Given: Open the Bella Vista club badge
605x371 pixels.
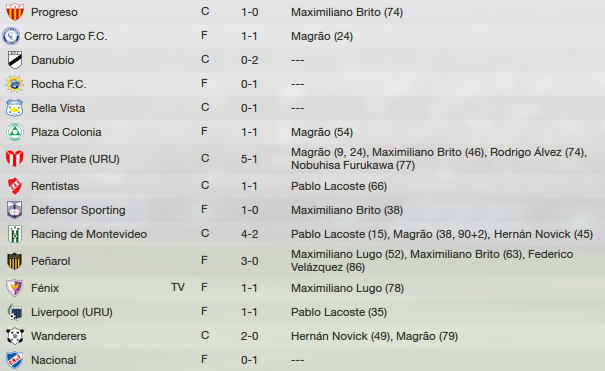Looking at the screenshot, I should tap(15, 108).
